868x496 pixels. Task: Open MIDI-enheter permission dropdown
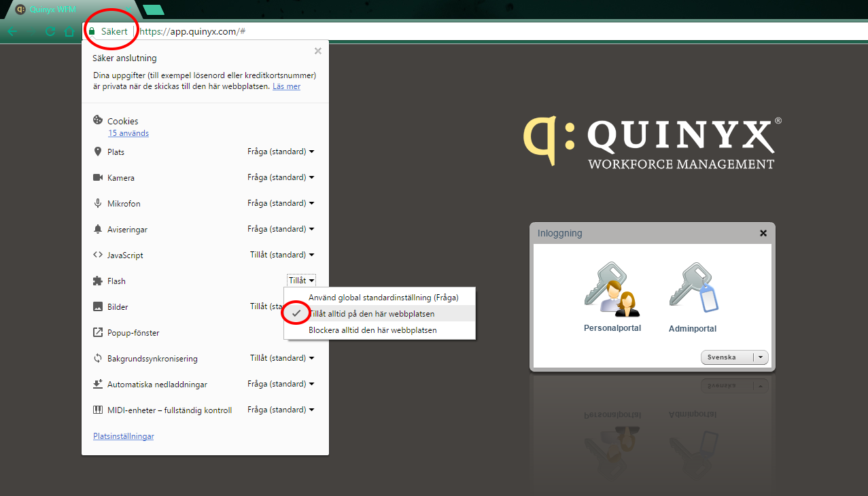point(281,410)
